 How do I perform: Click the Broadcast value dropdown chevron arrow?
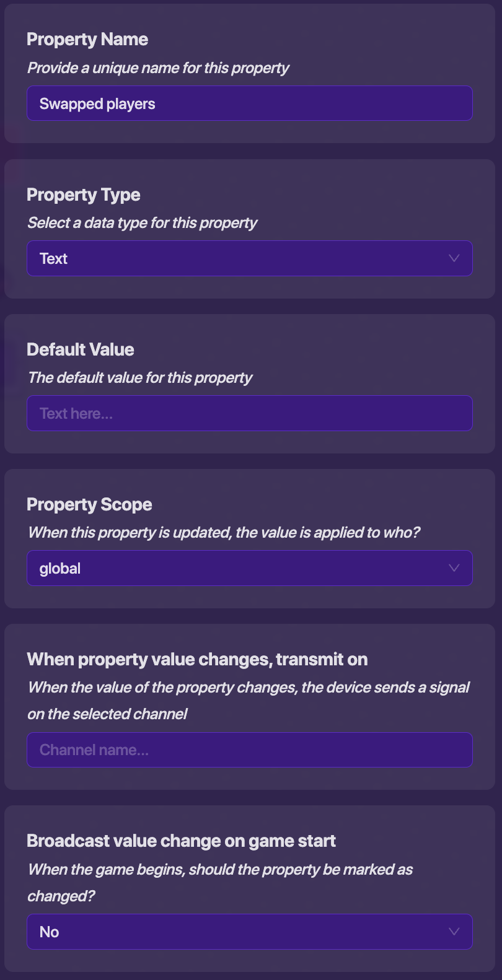pos(454,932)
